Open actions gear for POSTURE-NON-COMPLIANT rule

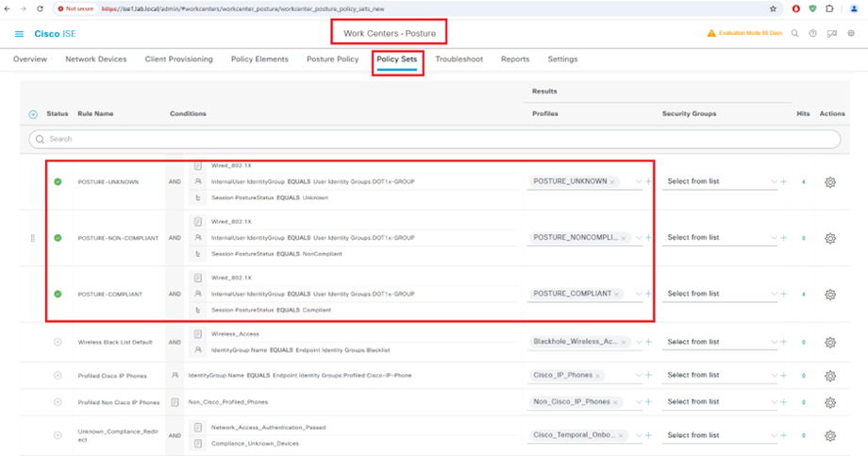[x=830, y=238]
